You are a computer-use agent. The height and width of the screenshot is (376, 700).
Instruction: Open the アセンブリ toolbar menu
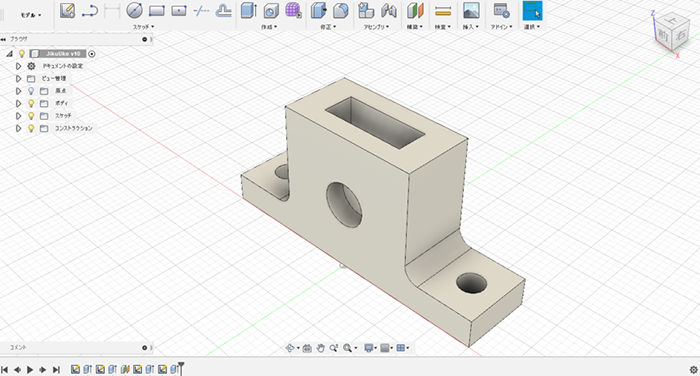pos(376,27)
